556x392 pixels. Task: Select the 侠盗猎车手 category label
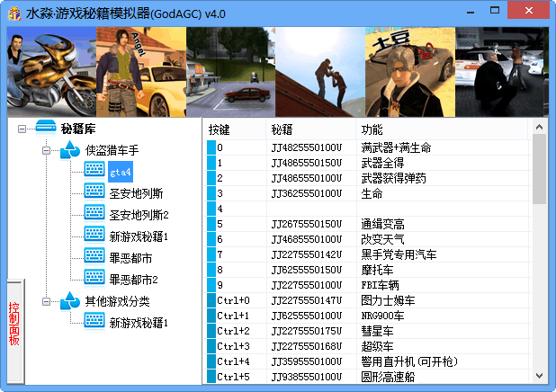(112, 151)
